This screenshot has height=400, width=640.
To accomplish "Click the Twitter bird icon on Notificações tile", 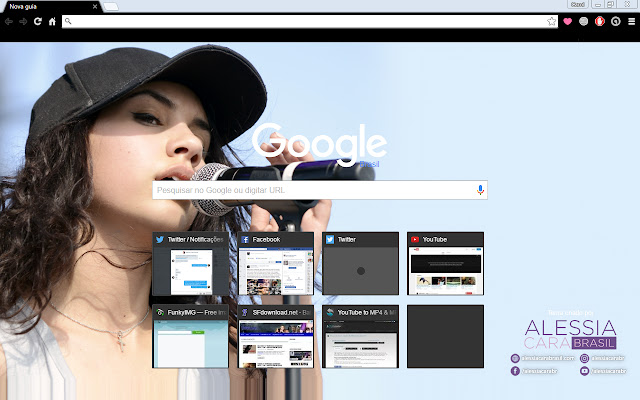I will click(160, 240).
